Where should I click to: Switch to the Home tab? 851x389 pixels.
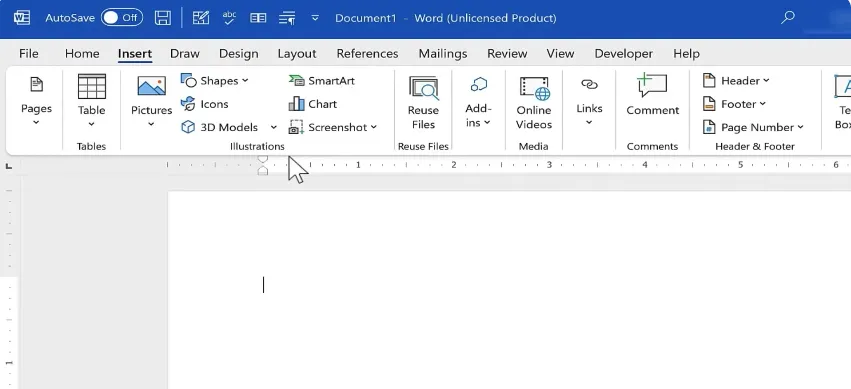(82, 54)
